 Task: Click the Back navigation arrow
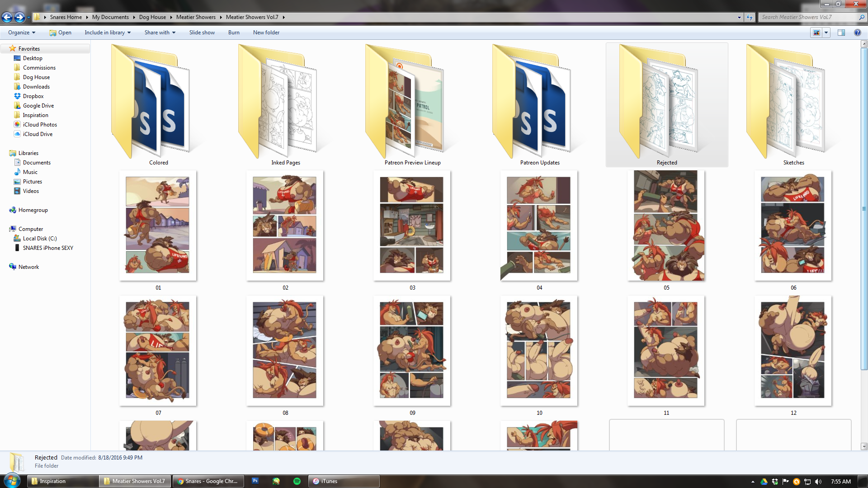click(x=7, y=17)
